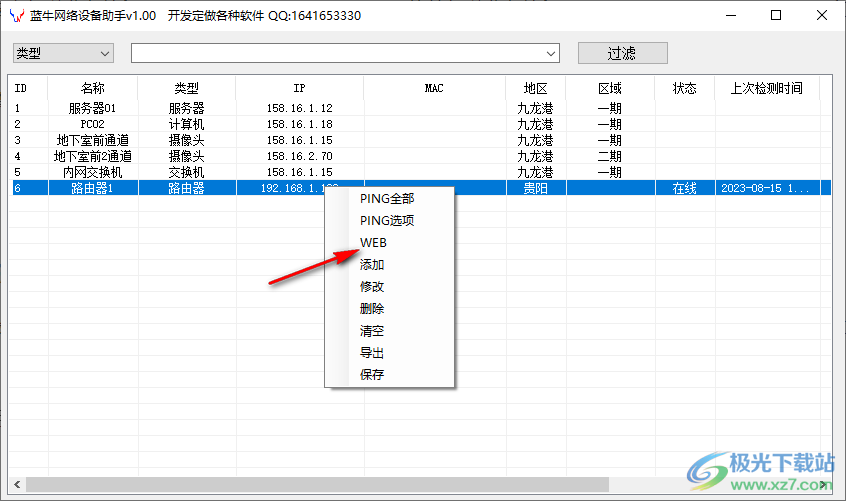This screenshot has width=846, height=501.
Task: Click the 计算机 type cell
Action: click(186, 124)
